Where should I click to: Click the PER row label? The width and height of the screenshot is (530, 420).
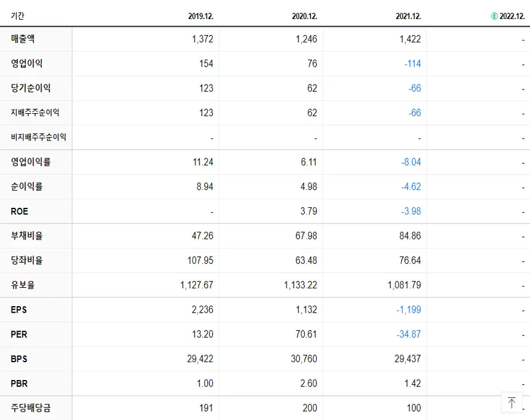tap(19, 334)
